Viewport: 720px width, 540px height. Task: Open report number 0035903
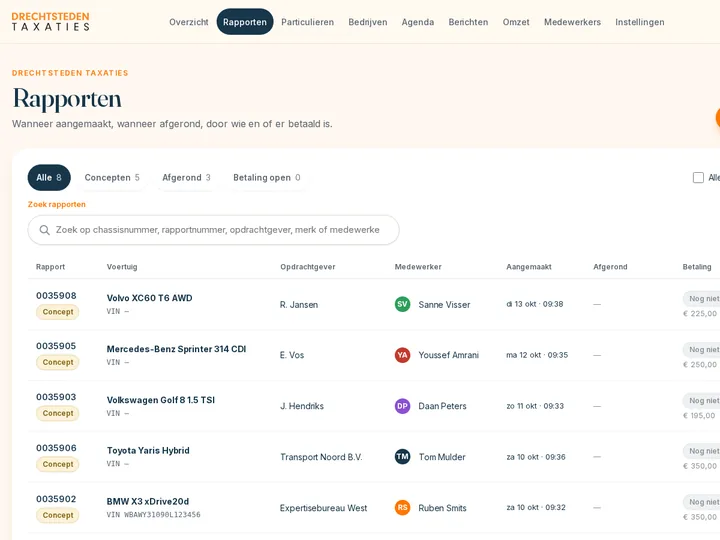pyautogui.click(x=56, y=397)
